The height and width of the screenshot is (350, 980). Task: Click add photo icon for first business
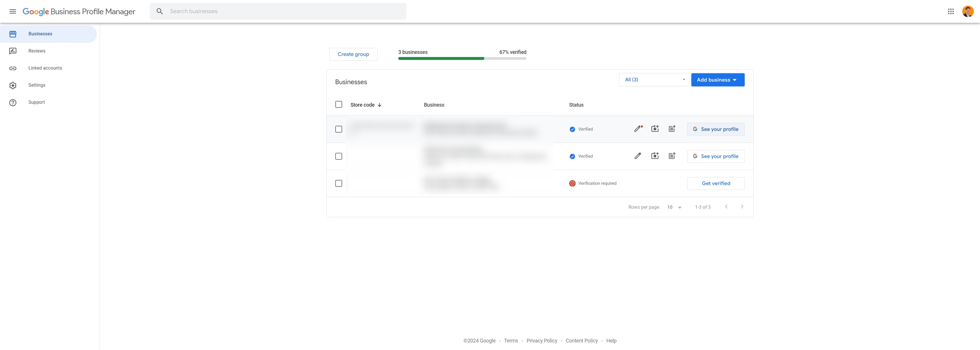pos(655,129)
